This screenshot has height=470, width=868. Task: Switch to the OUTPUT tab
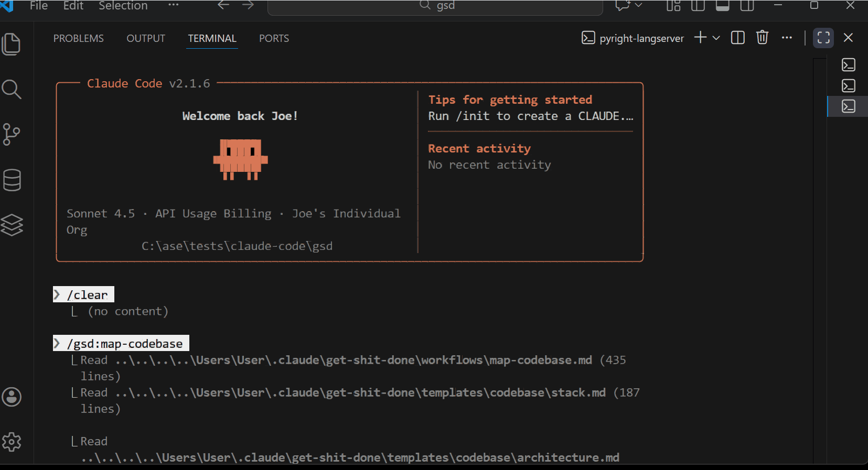pyautogui.click(x=146, y=38)
